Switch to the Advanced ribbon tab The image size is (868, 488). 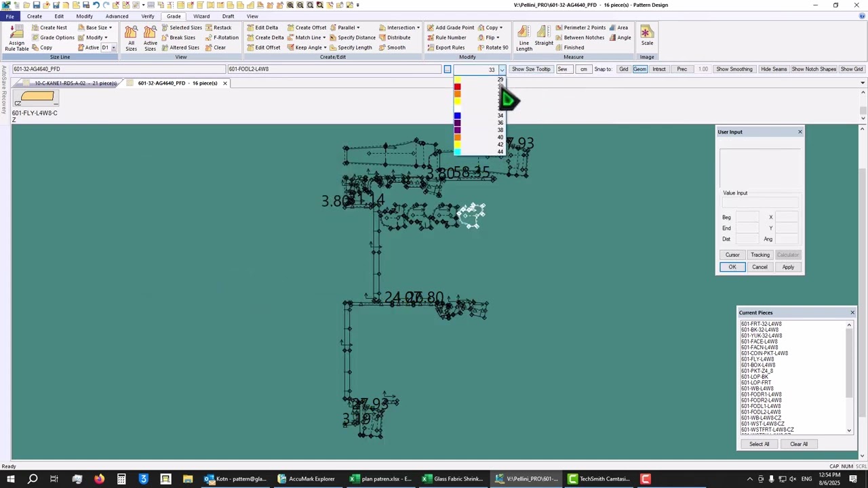pyautogui.click(x=117, y=16)
